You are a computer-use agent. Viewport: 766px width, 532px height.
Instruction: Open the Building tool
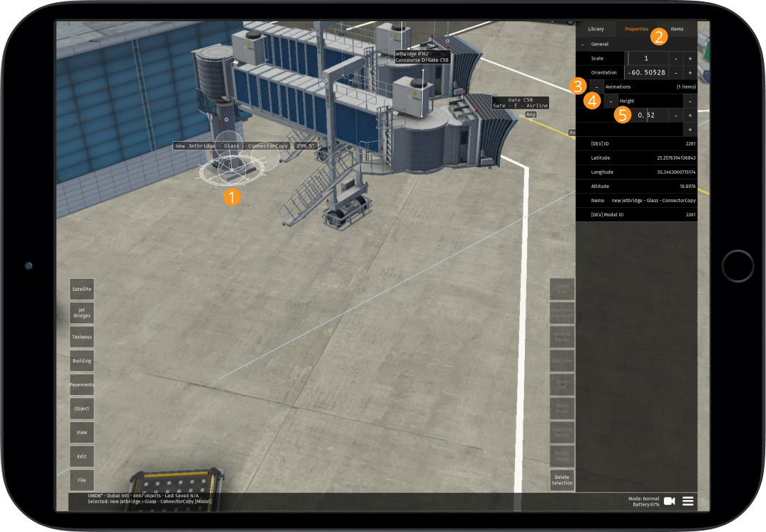point(82,360)
